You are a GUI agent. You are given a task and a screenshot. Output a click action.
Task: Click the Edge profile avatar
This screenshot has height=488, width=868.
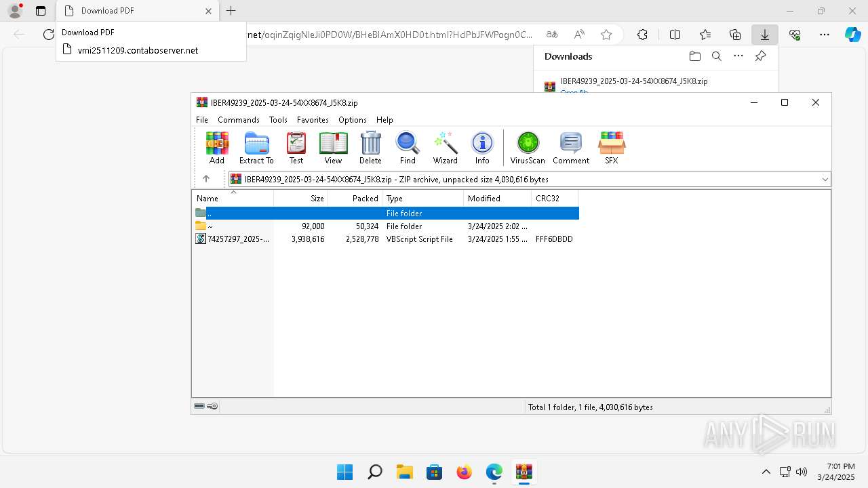pos(15,11)
